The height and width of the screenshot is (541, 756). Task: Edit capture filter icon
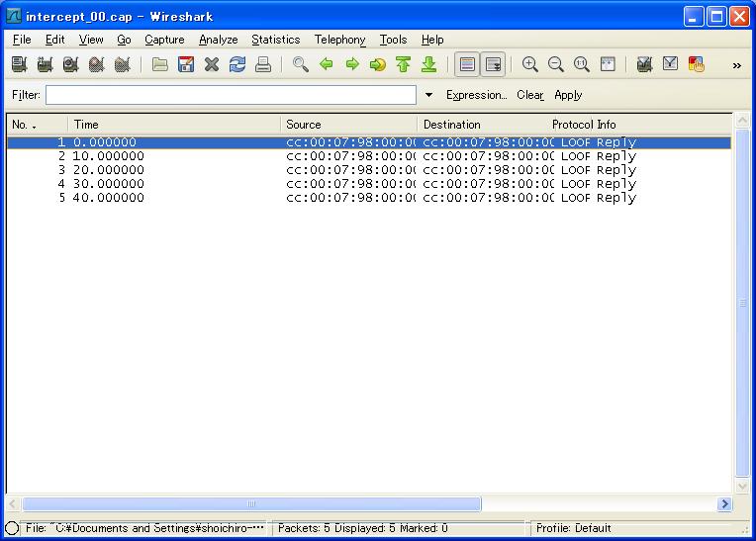point(644,64)
